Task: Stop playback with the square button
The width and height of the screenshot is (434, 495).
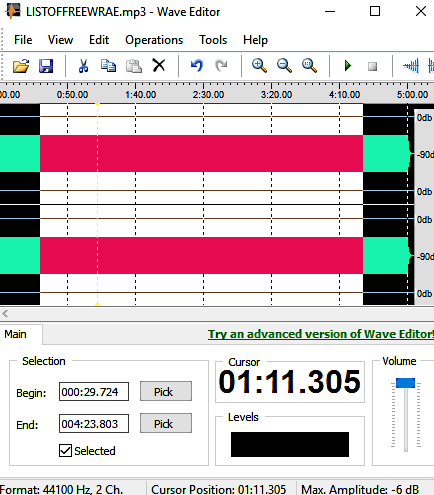Action: click(372, 66)
